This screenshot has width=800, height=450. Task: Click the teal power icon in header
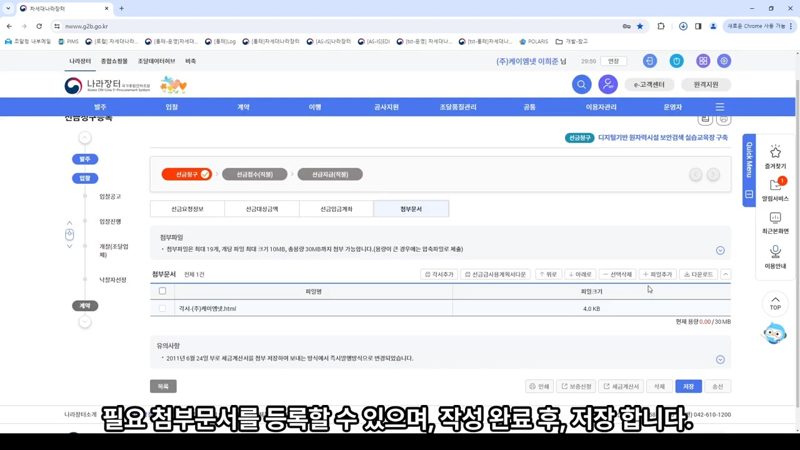677,61
